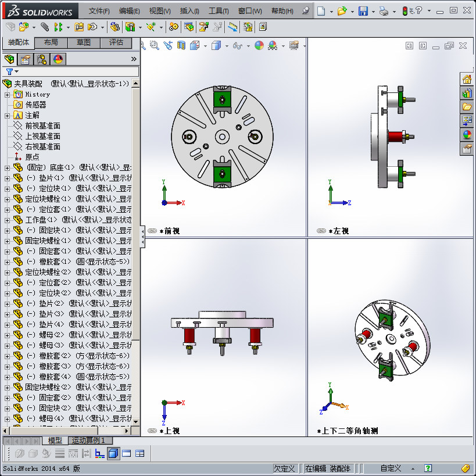Expand manager tabs with the double-chevron button
The image size is (476, 476).
134,59
